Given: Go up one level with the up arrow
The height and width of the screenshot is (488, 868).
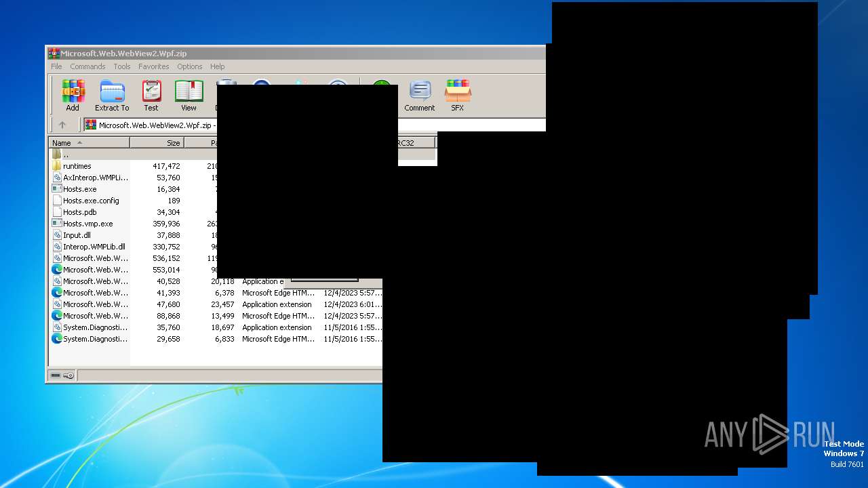Looking at the screenshot, I should (62, 125).
